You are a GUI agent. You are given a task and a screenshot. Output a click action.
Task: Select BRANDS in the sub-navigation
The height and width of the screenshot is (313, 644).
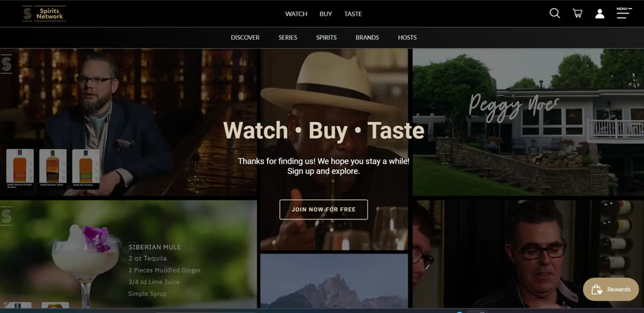pos(367,38)
